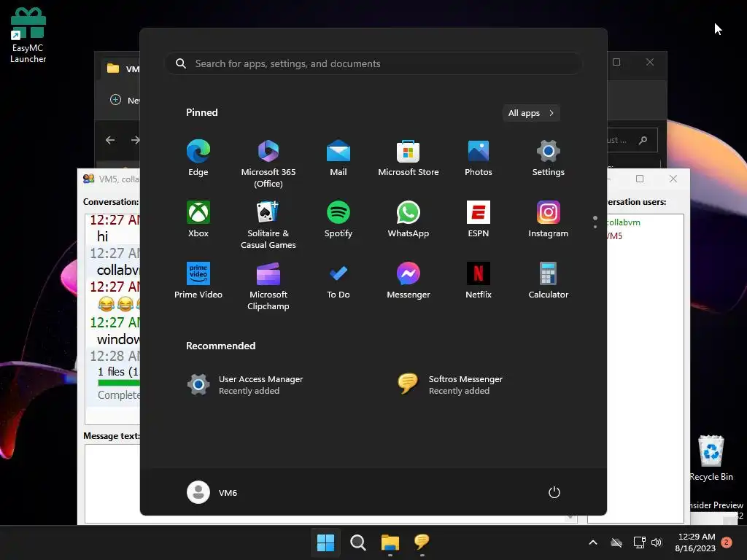This screenshot has height=560, width=747.
Task: Launch the Xbox app
Action: pos(198,219)
